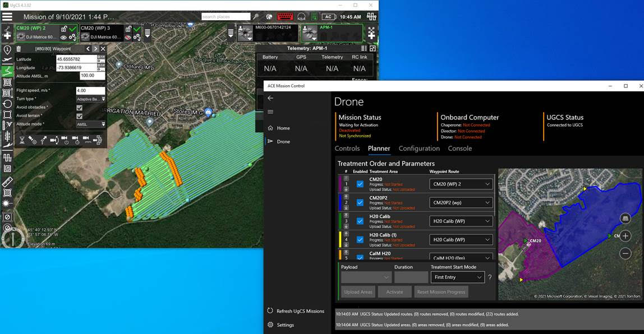Click the compass in the UgCS map

click(13, 237)
